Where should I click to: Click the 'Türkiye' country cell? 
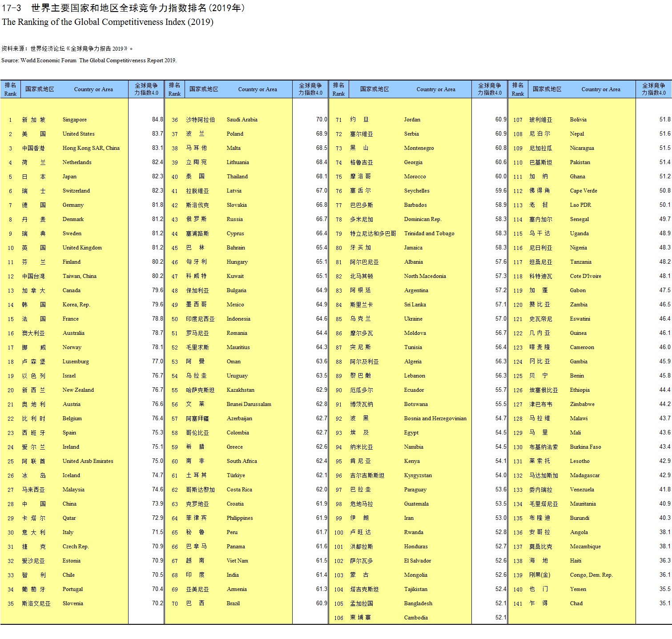click(236, 475)
